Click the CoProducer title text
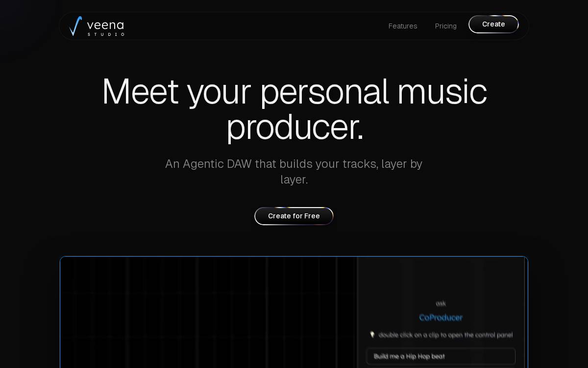 tap(441, 317)
